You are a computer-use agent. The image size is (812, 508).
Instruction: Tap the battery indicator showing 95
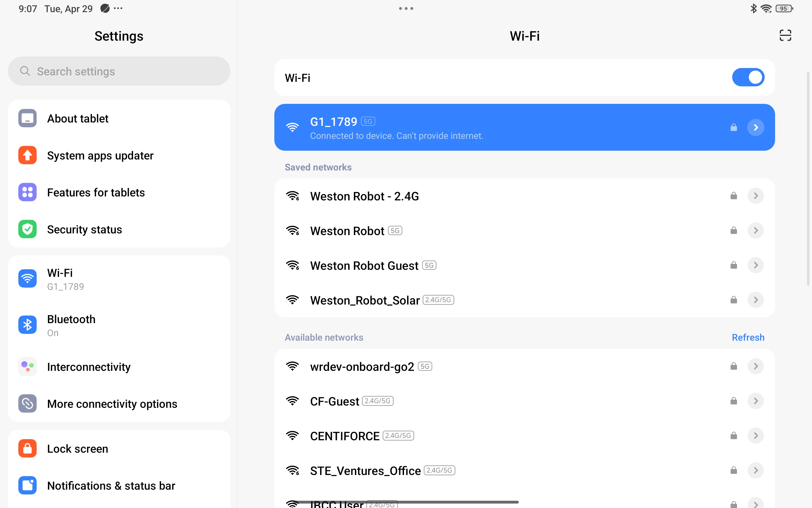(784, 8)
